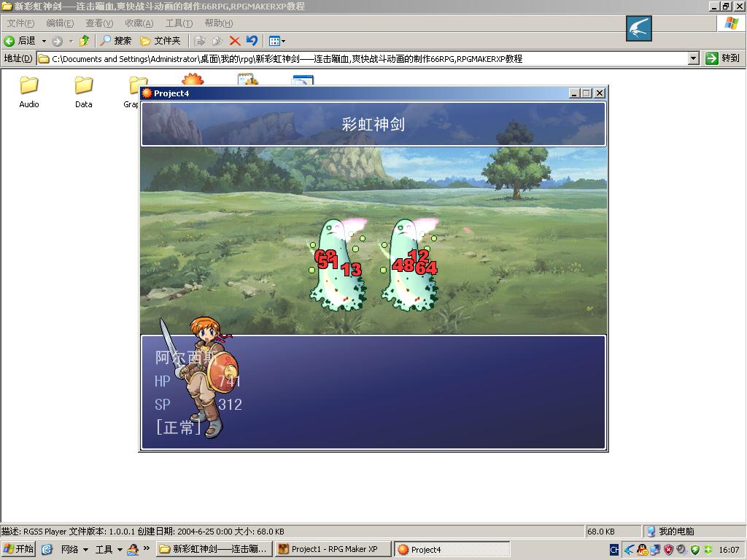The width and height of the screenshot is (747, 560).
Task: Switch to the 新彩虹神剑 folder taskbar button
Action: (x=214, y=550)
